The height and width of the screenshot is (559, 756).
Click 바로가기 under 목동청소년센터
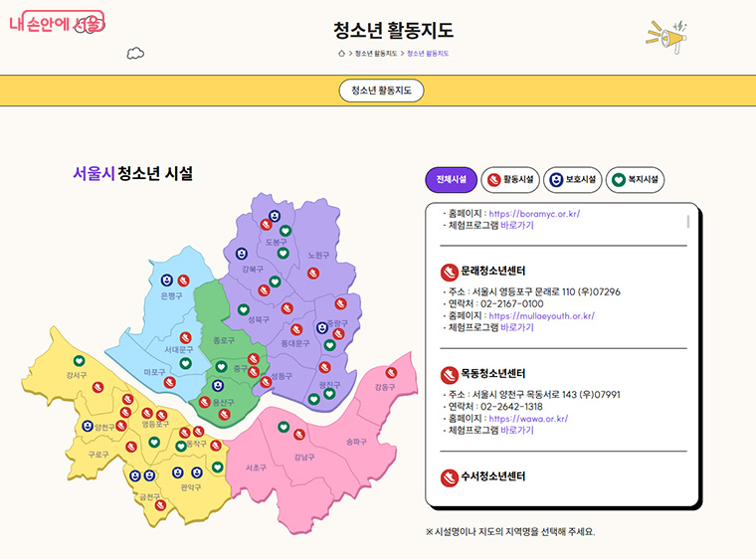(x=516, y=431)
